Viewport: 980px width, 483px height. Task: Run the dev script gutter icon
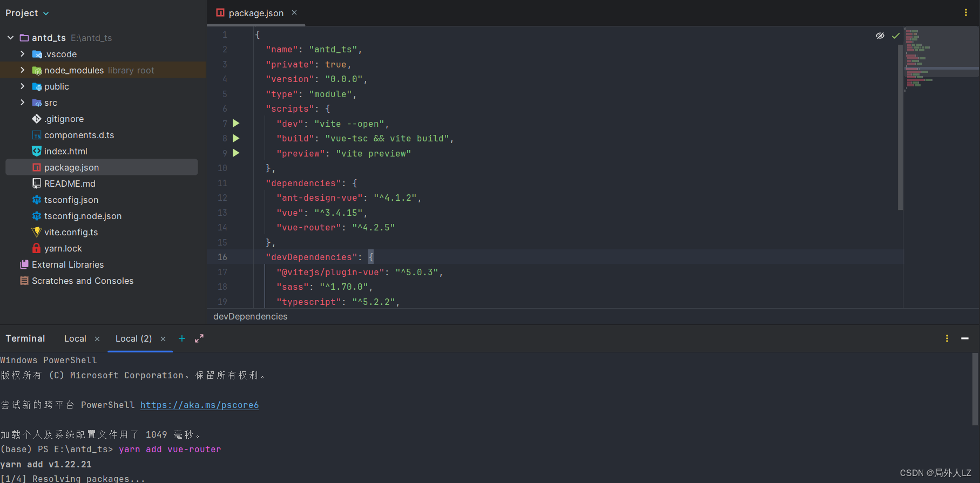click(236, 124)
